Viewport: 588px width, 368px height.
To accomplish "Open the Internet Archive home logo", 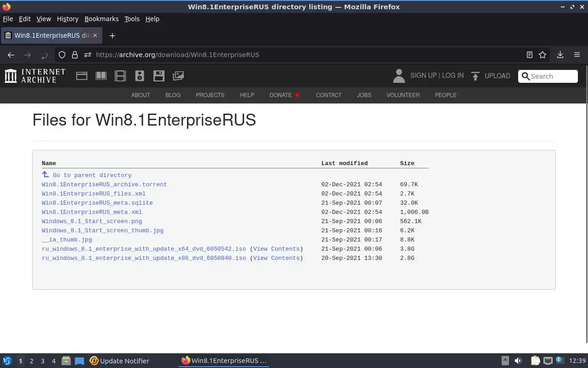I will point(35,76).
